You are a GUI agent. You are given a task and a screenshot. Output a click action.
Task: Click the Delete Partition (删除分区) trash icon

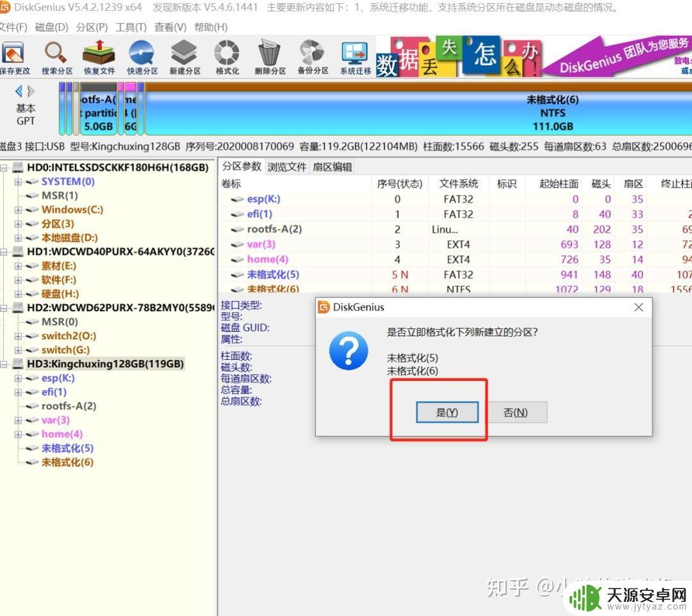tap(270, 58)
